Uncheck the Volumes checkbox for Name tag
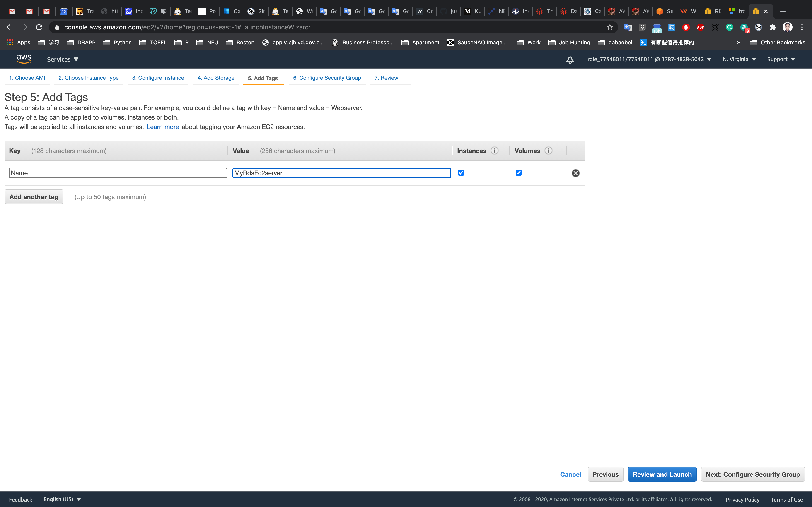The height and width of the screenshot is (507, 812). [518, 173]
